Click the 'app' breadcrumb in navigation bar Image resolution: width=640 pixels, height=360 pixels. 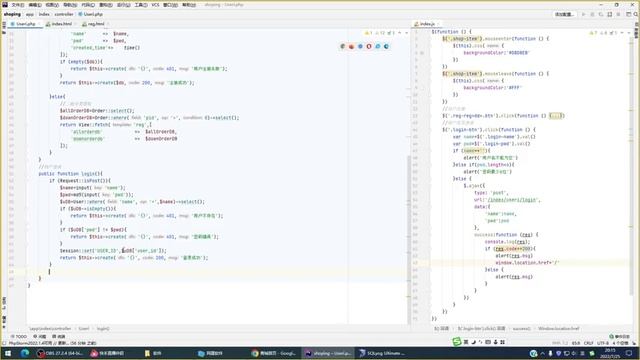[x=30, y=14]
